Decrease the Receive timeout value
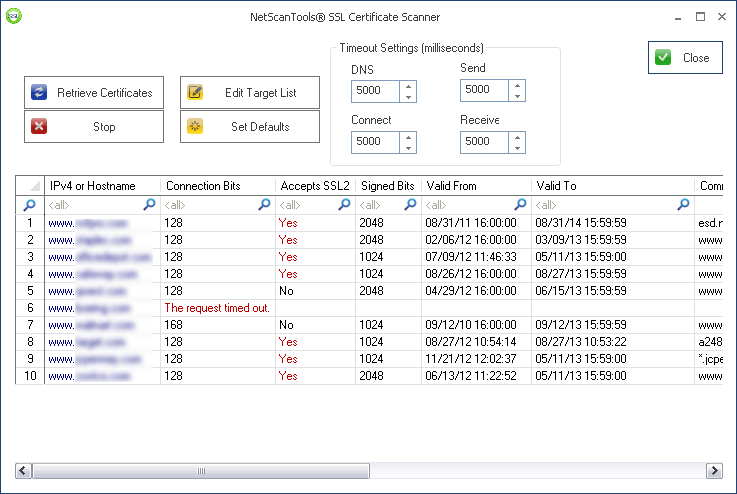Screen dimensions: 737x494 (x=517, y=148)
